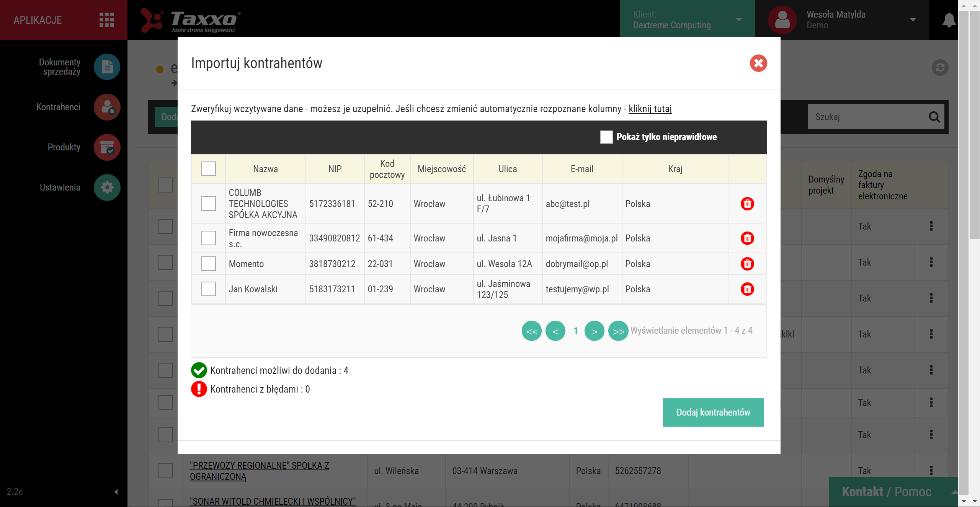Viewport: 980px width, 507px height.
Task: Enable Pokaż tylko nieprawidłowe checkbox
Action: (x=606, y=137)
